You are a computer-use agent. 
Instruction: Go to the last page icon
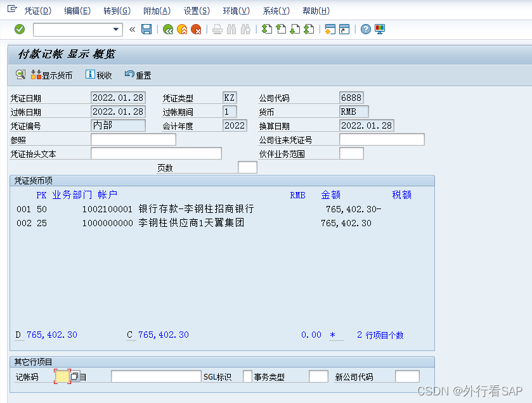(309, 29)
